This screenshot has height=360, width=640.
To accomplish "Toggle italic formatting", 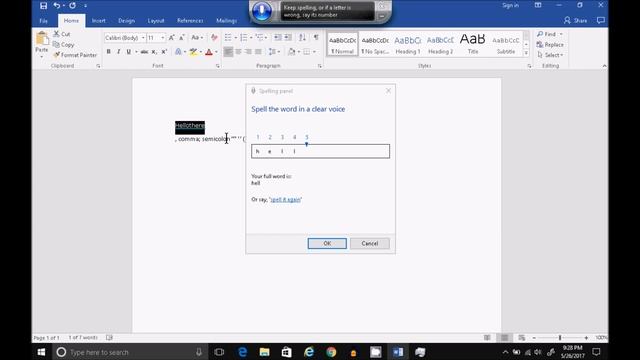I will pyautogui.click(x=119, y=52).
